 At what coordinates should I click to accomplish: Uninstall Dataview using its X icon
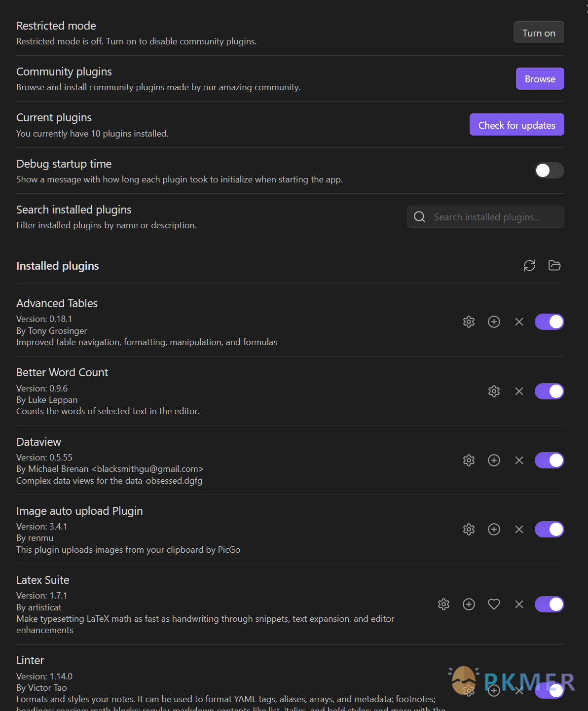tap(519, 461)
